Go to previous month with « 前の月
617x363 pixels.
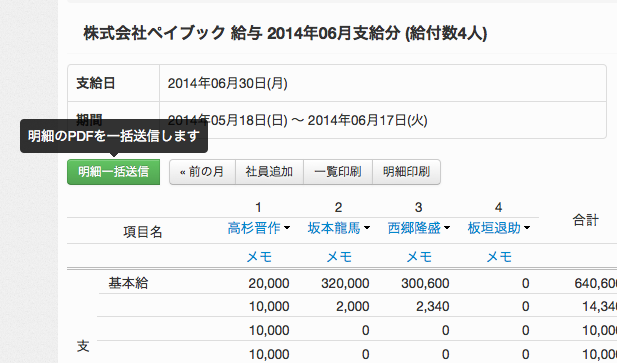[202, 172]
